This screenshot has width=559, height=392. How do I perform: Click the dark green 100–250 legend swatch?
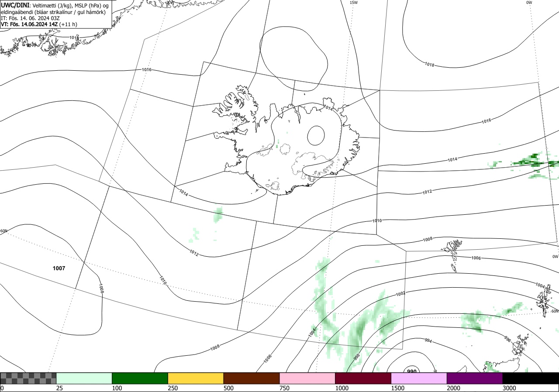click(x=140, y=378)
